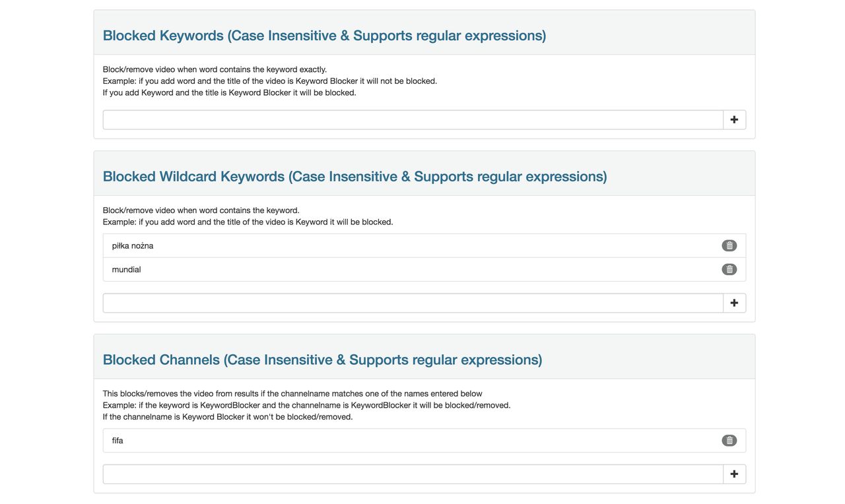Delete the 'piłka nożna' wildcard keyword

(x=729, y=245)
